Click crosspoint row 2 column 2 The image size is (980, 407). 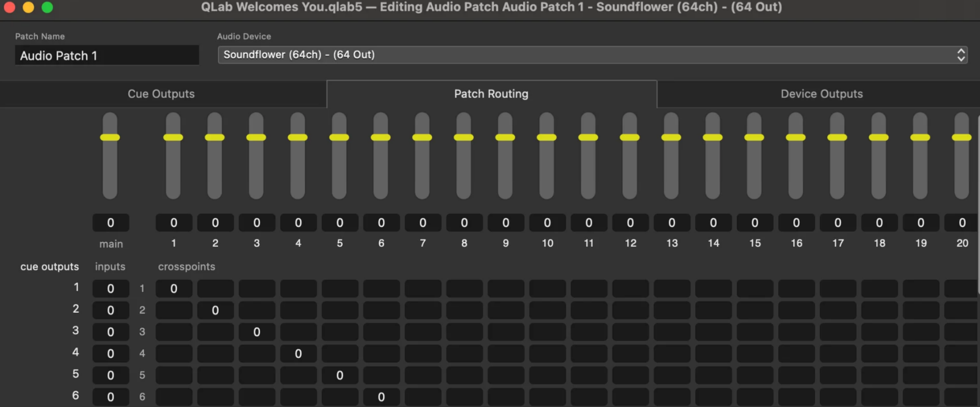tap(215, 310)
